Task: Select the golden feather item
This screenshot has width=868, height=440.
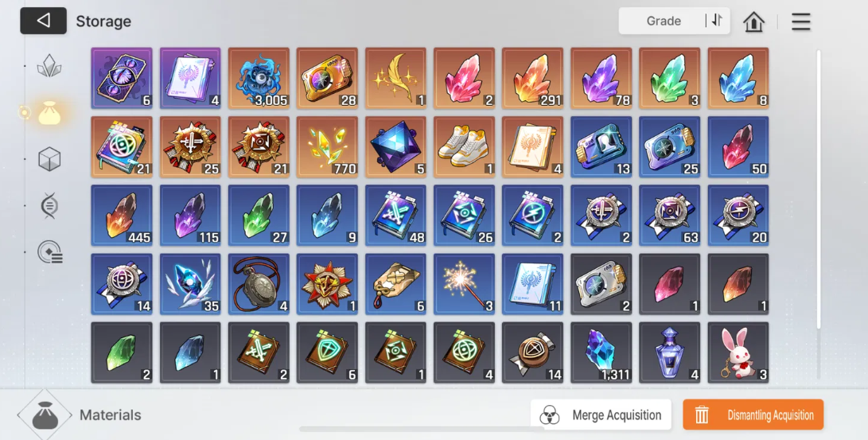Action: pyautogui.click(x=395, y=78)
